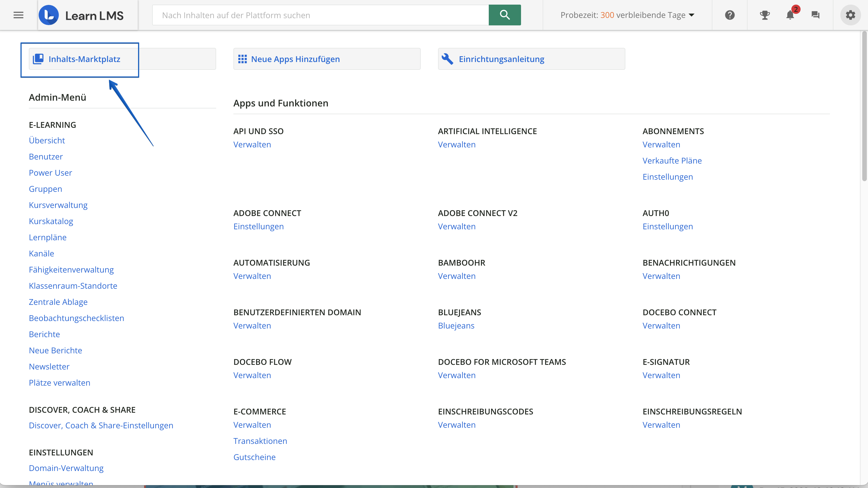The image size is (868, 488).
Task: Open Beobachtungschecklisten link
Action: pyautogui.click(x=76, y=318)
